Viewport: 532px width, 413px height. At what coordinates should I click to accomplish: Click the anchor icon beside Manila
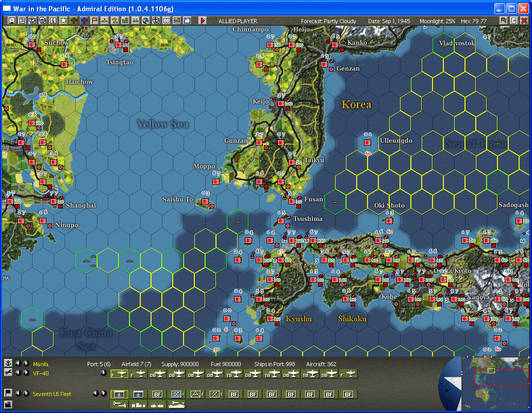[8, 363]
